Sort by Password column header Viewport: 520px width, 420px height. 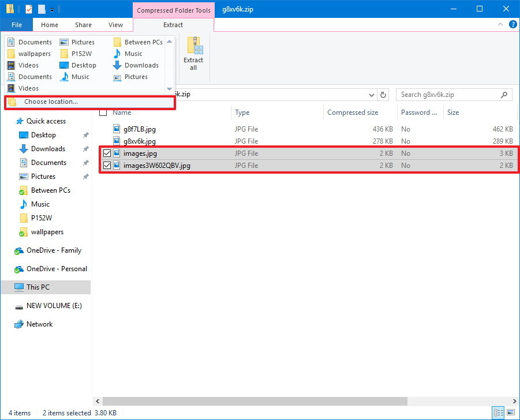pyautogui.click(x=419, y=112)
